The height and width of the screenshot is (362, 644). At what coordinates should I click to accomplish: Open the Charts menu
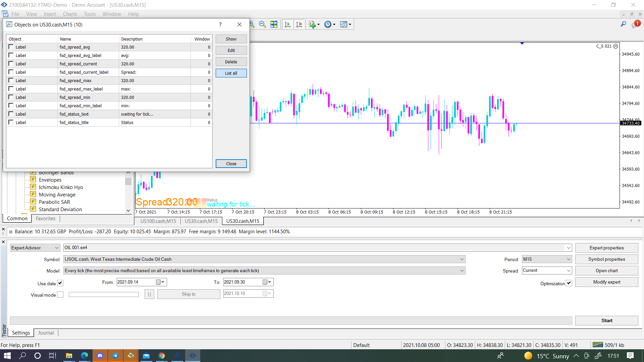(70, 14)
